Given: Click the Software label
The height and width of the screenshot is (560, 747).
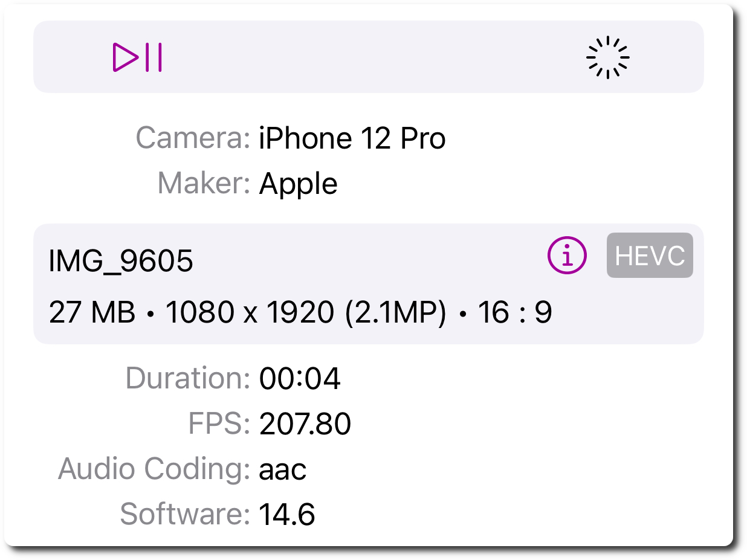Looking at the screenshot, I should click(x=185, y=514).
